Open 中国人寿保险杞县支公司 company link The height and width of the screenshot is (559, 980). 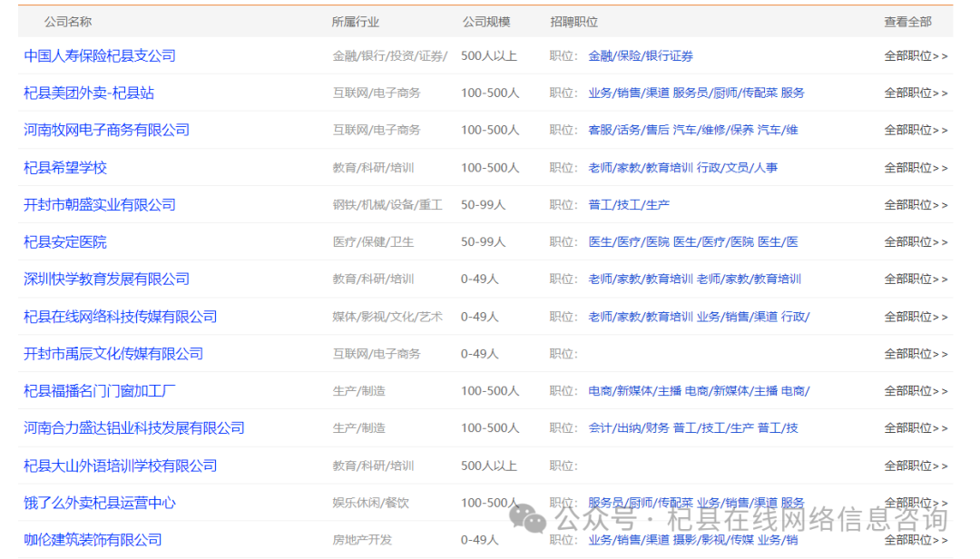tap(100, 55)
